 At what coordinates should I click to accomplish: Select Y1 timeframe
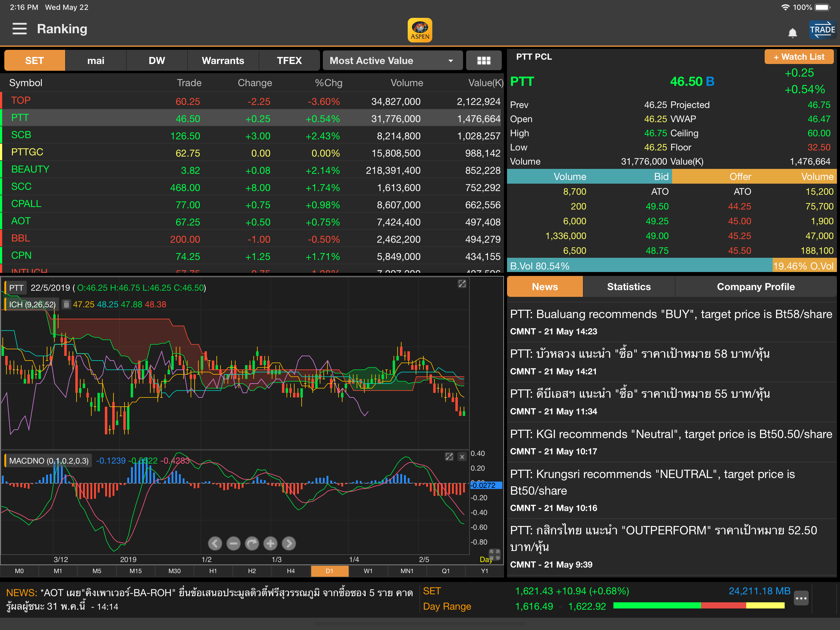point(485,571)
